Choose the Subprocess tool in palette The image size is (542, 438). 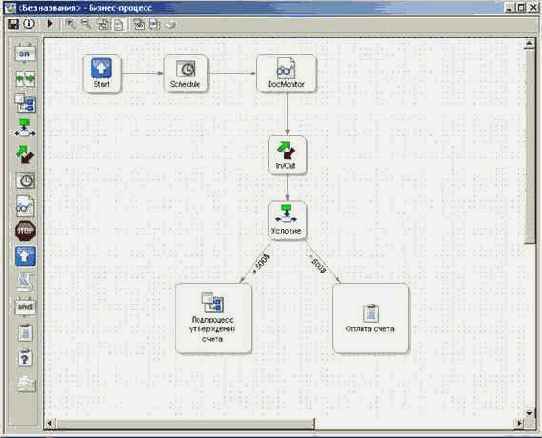[26, 103]
